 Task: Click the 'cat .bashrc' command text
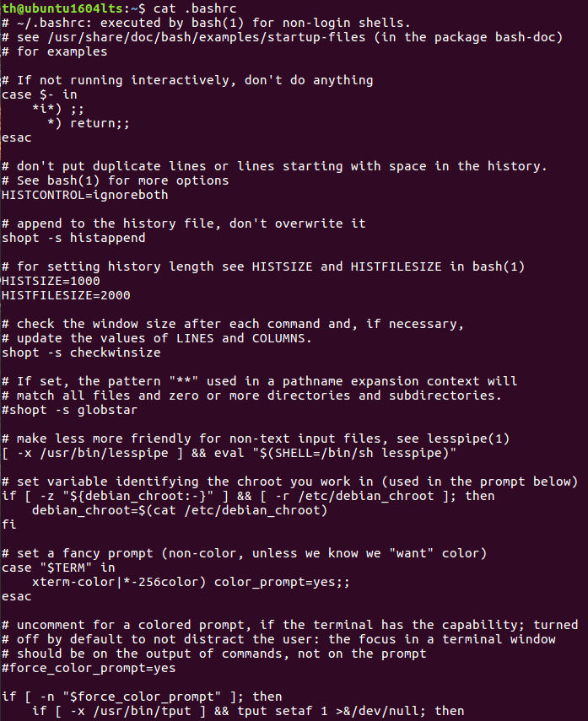click(x=195, y=8)
